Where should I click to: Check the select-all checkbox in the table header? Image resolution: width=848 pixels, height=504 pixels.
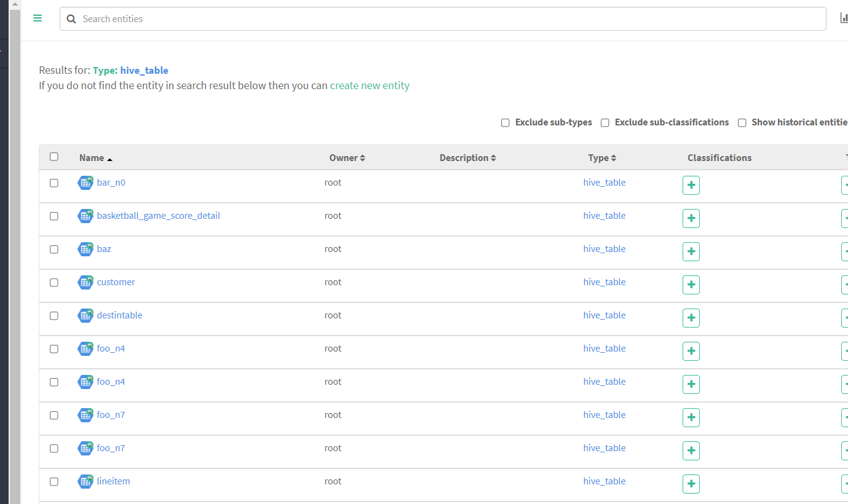tap(53, 157)
